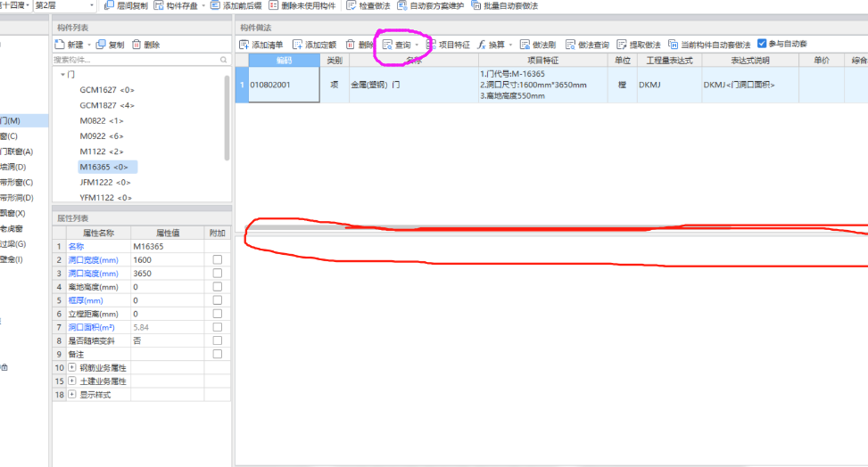
Task: Tick 附加 checkbox for 框厚 row
Action: point(218,300)
